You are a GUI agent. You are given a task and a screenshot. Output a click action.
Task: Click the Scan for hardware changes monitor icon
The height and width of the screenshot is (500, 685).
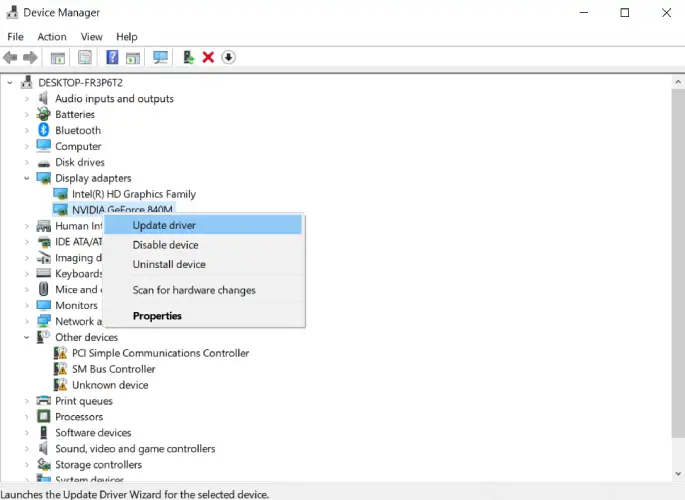(x=160, y=57)
